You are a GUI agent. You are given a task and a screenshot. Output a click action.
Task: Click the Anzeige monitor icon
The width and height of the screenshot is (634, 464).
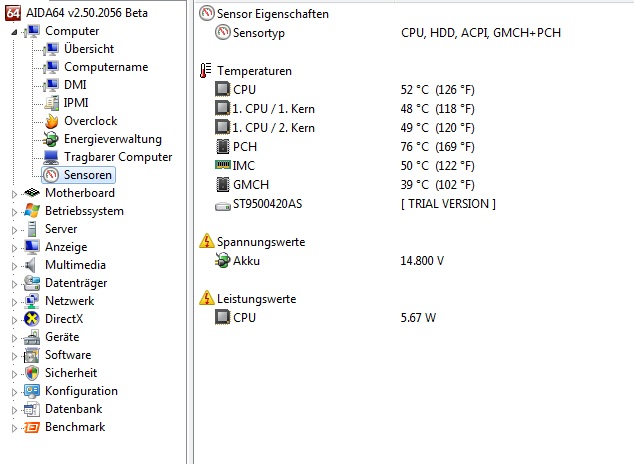point(32,247)
